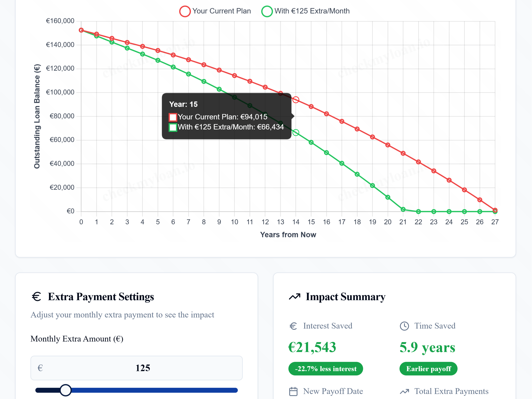Click the slider track to change the extra amount
This screenshot has height=399, width=532.
pos(156,390)
